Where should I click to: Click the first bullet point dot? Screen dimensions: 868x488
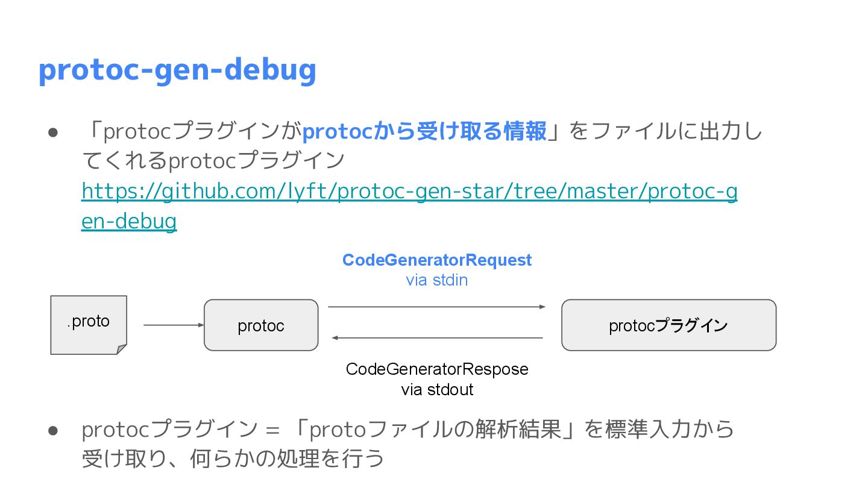point(52,133)
